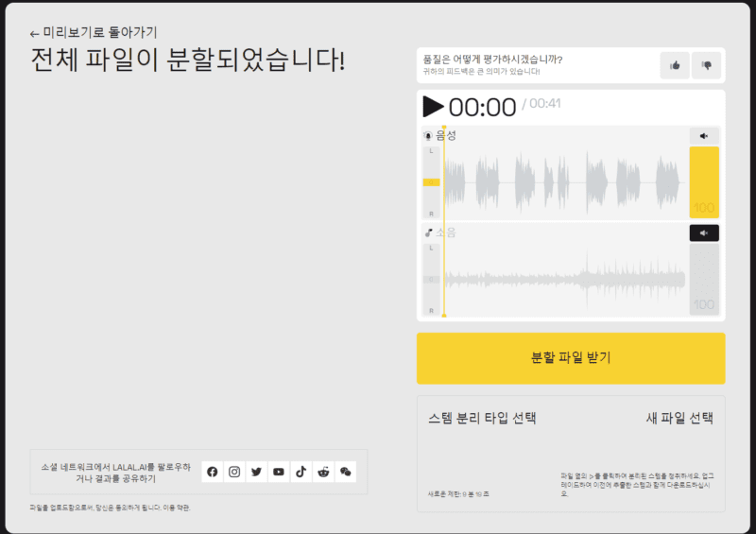
Task: Open the Instagram social icon
Action: point(234,472)
